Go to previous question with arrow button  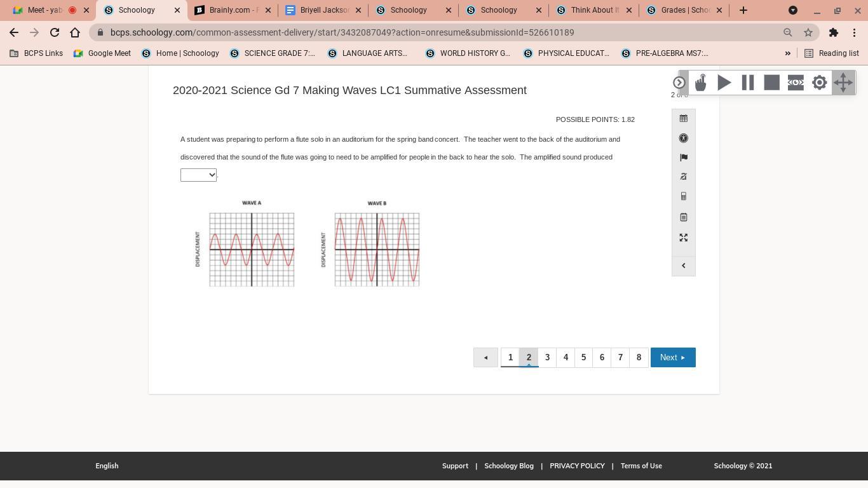coord(485,357)
